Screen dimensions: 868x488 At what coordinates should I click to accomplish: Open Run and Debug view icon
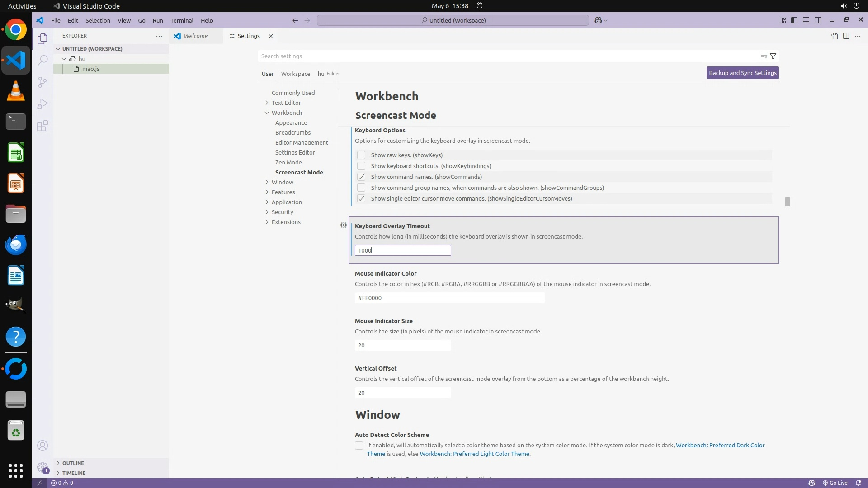[42, 104]
